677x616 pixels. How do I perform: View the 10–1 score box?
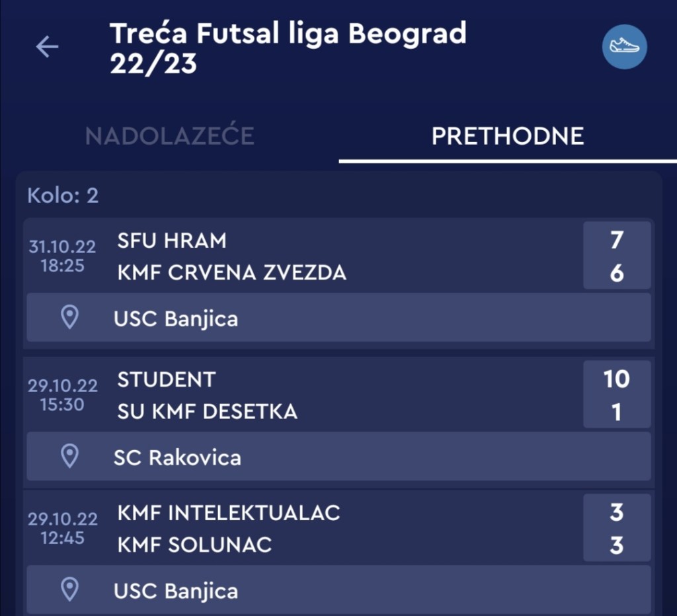click(x=616, y=395)
